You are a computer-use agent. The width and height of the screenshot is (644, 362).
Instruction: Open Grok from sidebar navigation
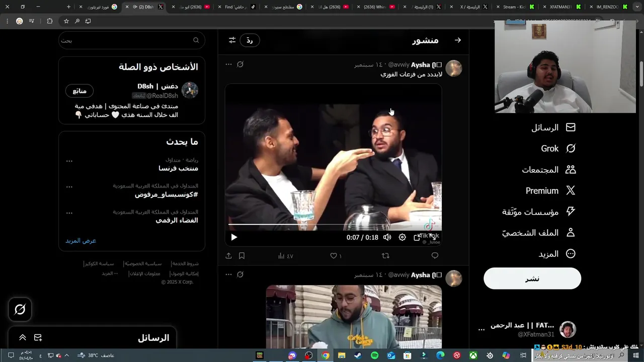558,149
